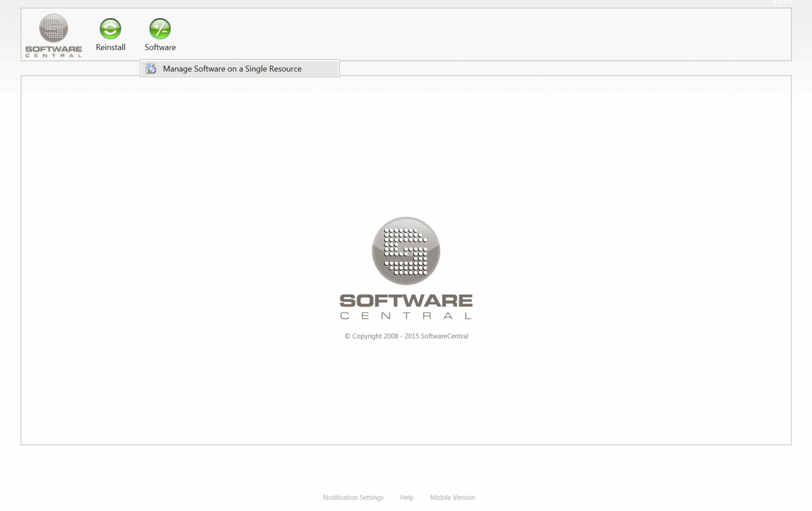Click the icon beside Manage Software entry
The width and height of the screenshot is (812, 511).
tap(151, 69)
